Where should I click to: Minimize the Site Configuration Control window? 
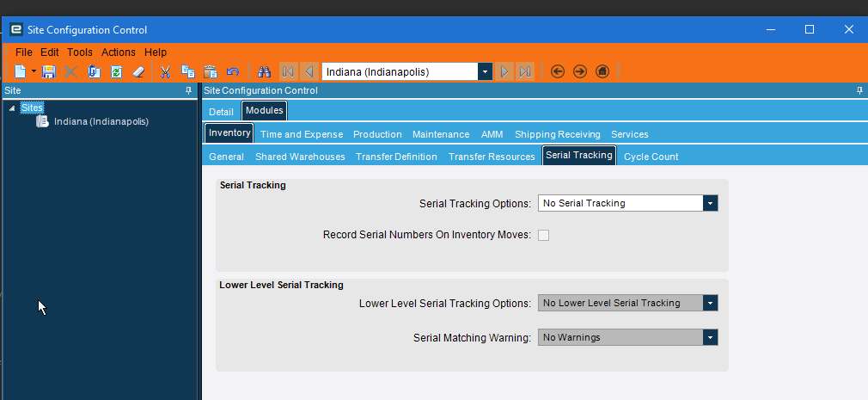(770, 29)
